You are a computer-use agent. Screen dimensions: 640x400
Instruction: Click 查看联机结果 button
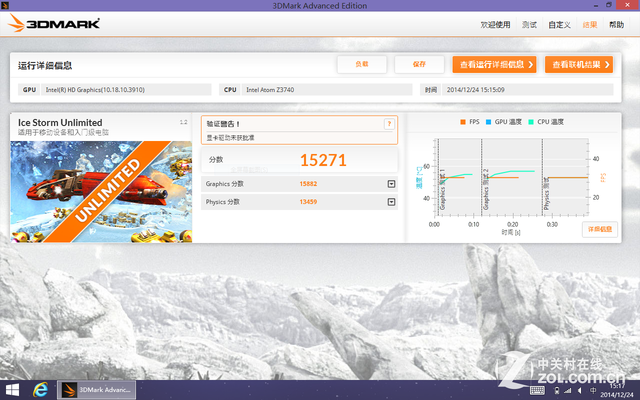pos(579,64)
